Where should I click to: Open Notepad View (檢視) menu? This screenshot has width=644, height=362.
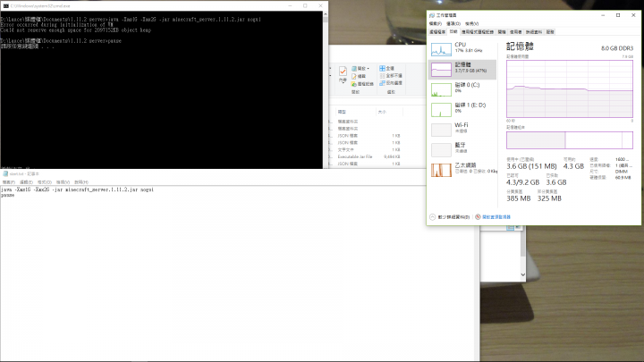click(x=63, y=182)
